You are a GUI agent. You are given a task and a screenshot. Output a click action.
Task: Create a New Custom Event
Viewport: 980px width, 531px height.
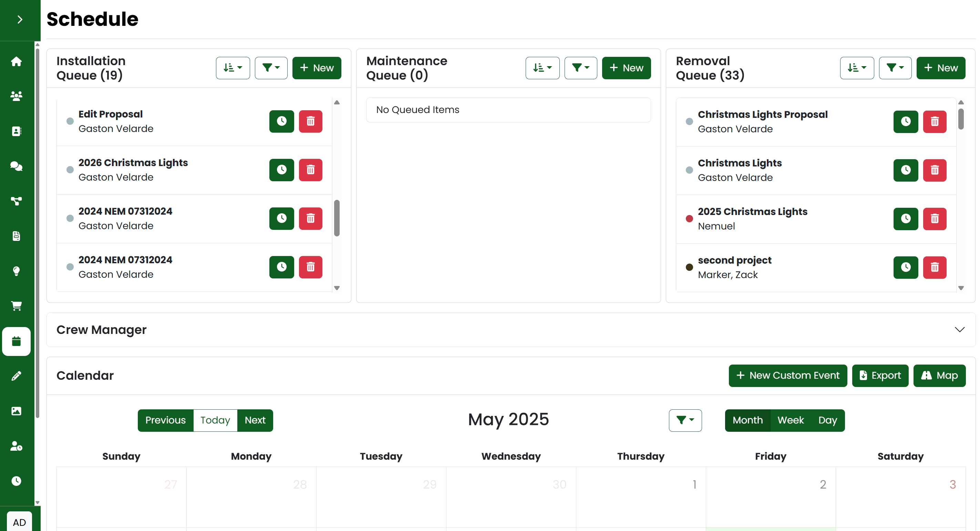click(788, 376)
